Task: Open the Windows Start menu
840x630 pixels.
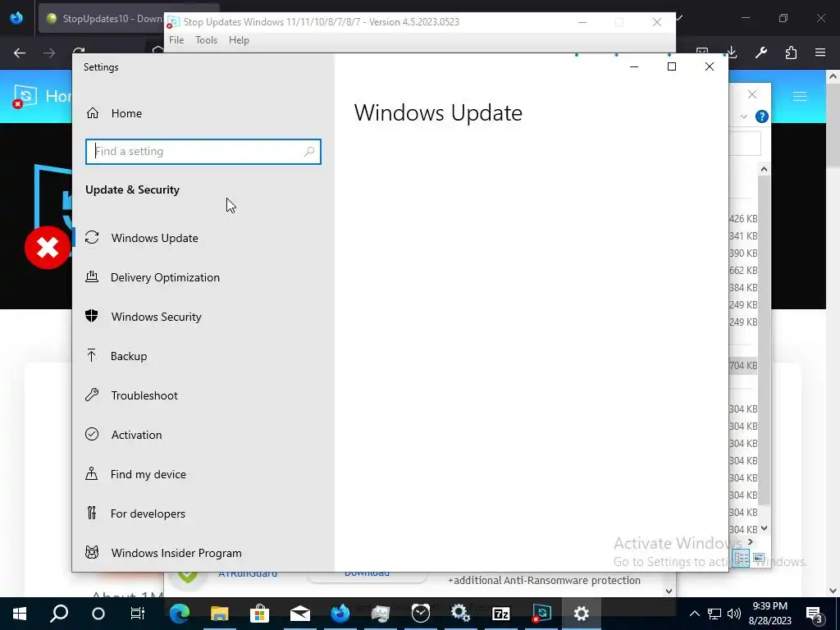Action: pos(20,614)
